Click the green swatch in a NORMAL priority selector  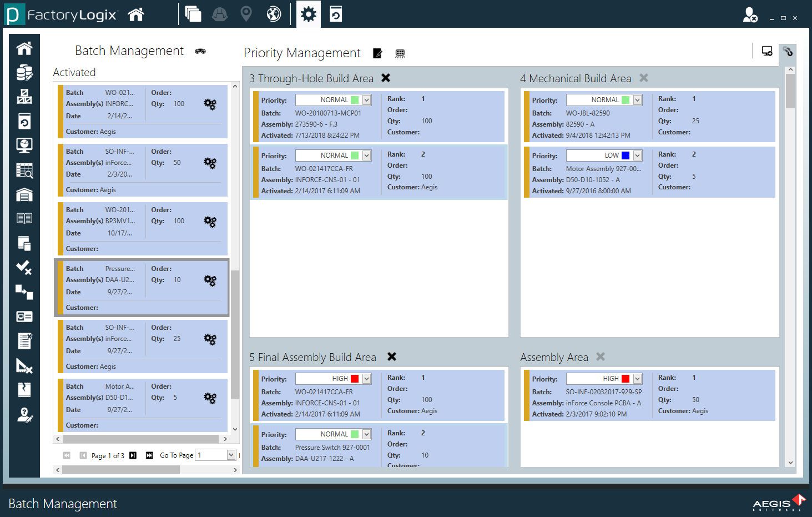click(356, 99)
